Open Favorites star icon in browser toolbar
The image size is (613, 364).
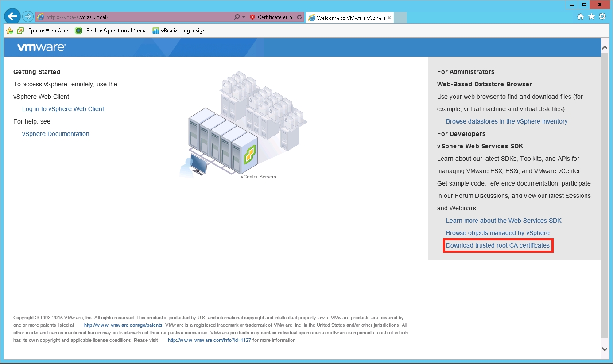pyautogui.click(x=591, y=17)
